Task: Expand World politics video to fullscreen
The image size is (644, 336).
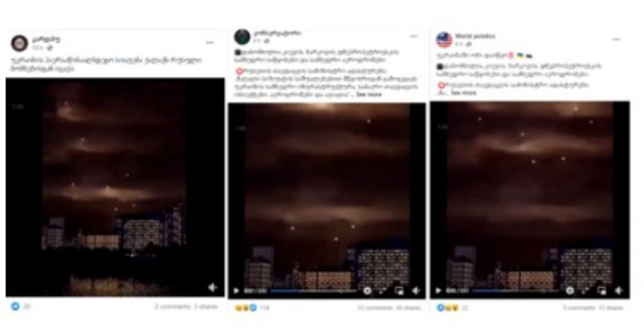Action: 586,291
